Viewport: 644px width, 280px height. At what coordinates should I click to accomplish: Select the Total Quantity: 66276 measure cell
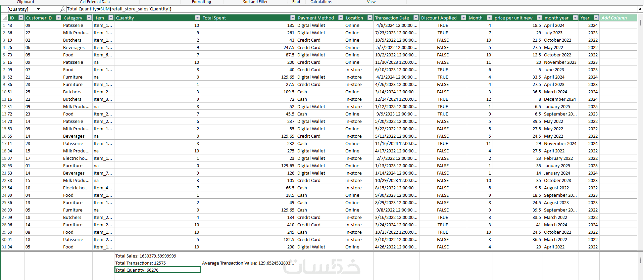pos(157,270)
